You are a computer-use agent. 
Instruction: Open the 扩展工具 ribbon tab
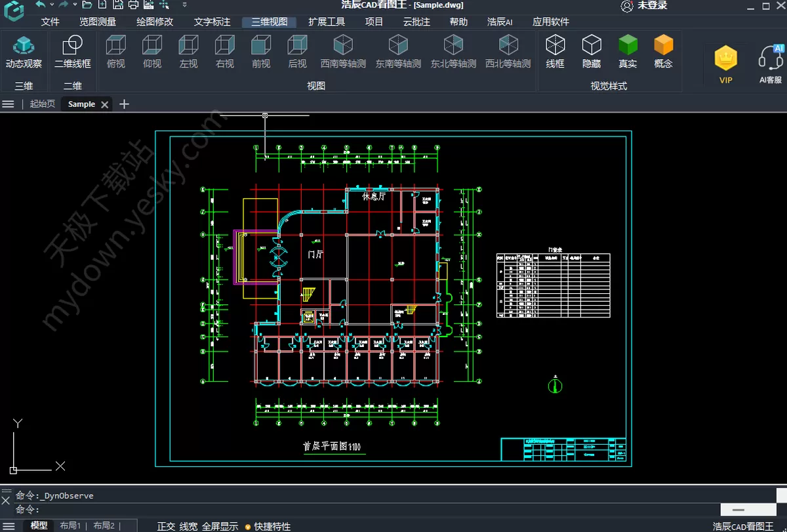327,22
